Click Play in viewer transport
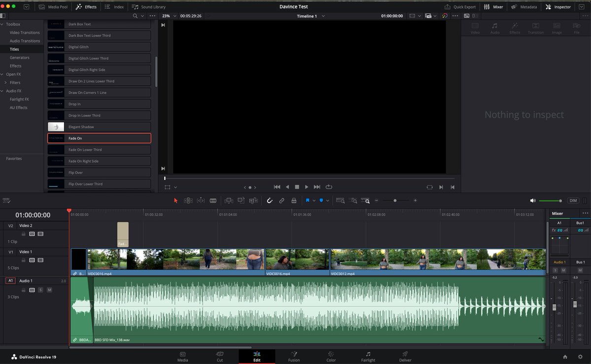Image resolution: width=591 pixels, height=364 pixels. click(x=306, y=187)
